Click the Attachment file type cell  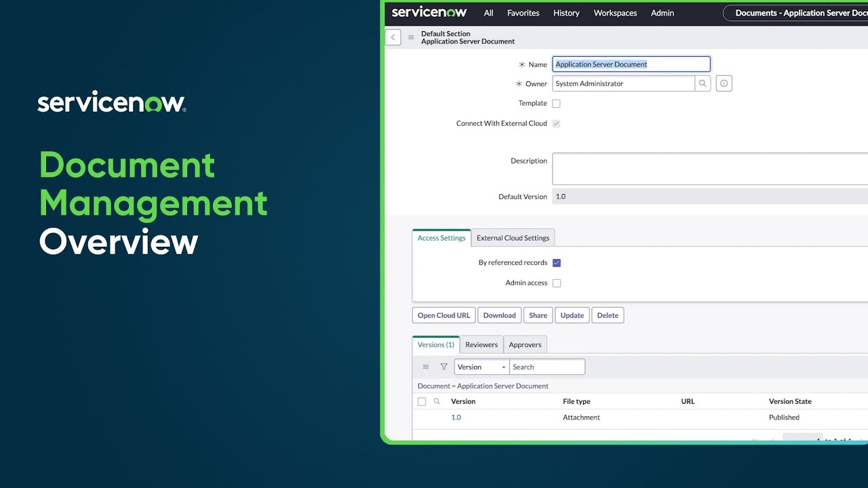581,418
